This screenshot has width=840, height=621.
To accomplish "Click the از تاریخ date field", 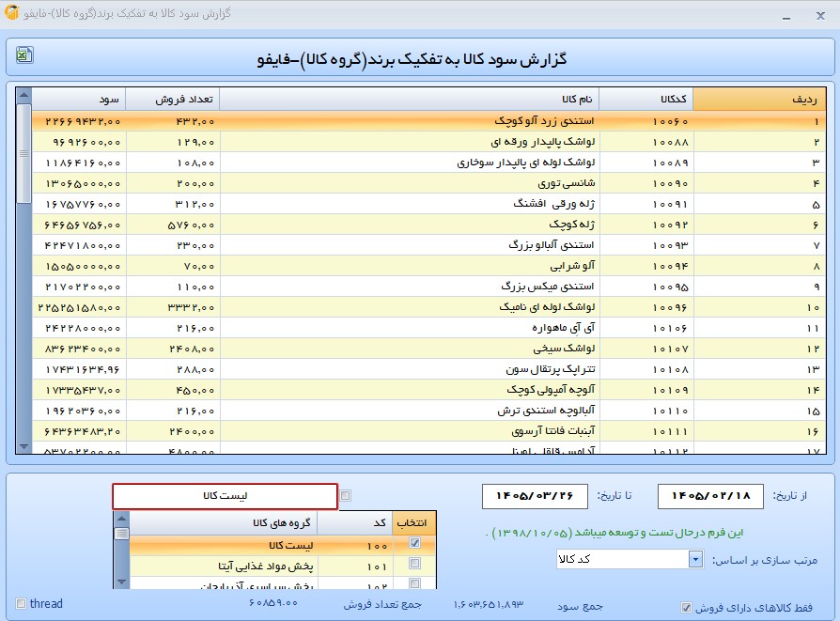I will 711,496.
